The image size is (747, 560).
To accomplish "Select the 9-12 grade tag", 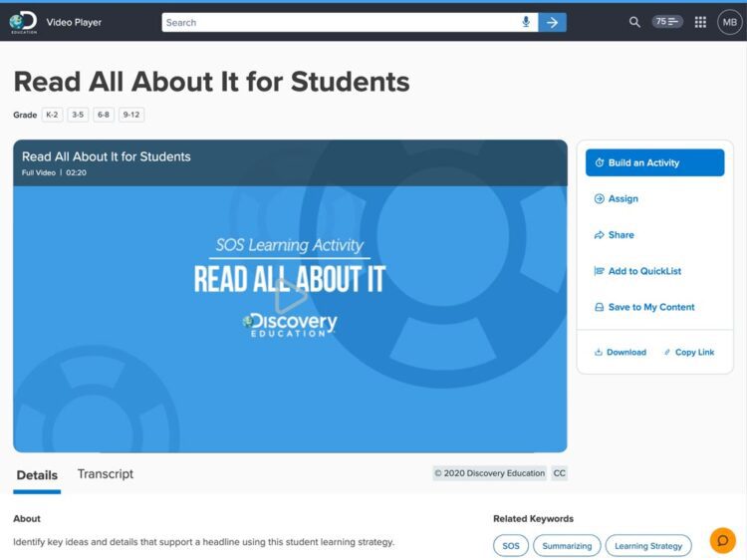I will [131, 115].
